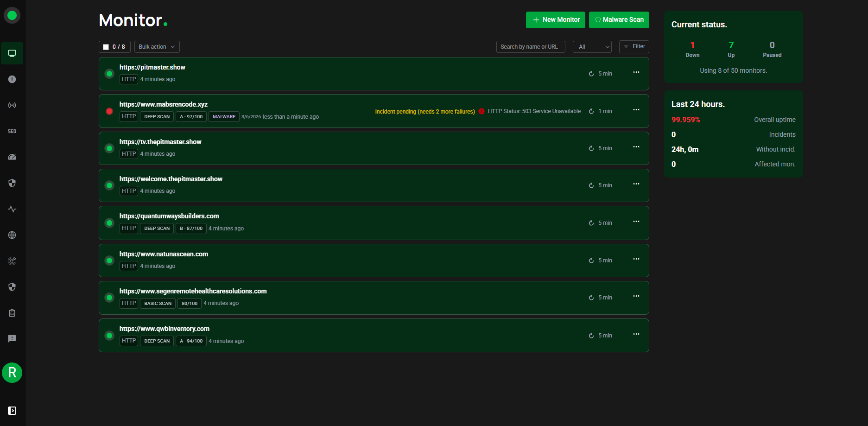Open options menu for qwbinventory.com monitor
Image resolution: width=868 pixels, height=426 pixels.
click(636, 334)
